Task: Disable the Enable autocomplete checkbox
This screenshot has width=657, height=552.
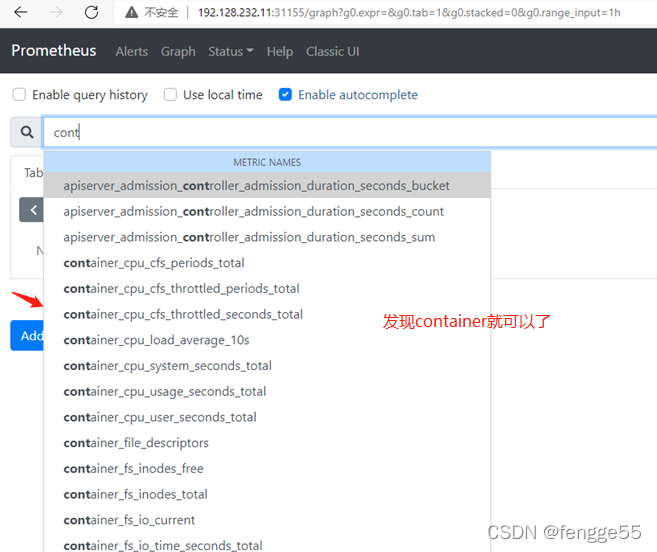Action: coord(285,95)
